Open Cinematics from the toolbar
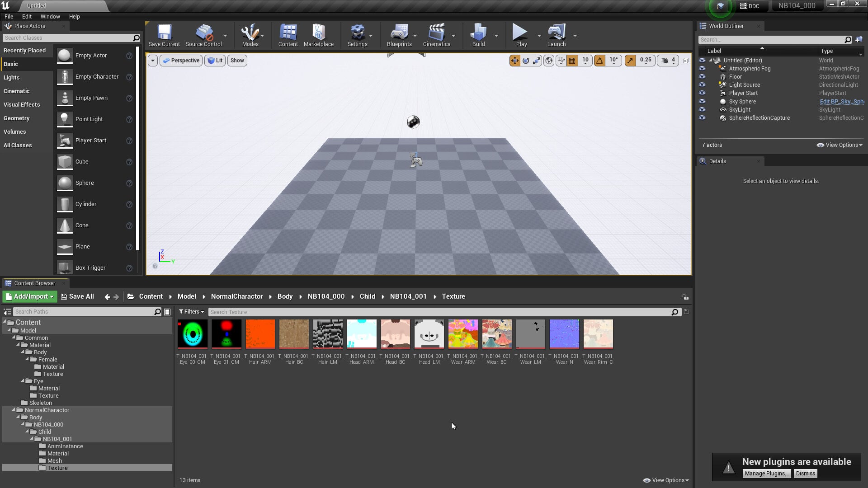The width and height of the screenshot is (868, 488). coord(436,35)
